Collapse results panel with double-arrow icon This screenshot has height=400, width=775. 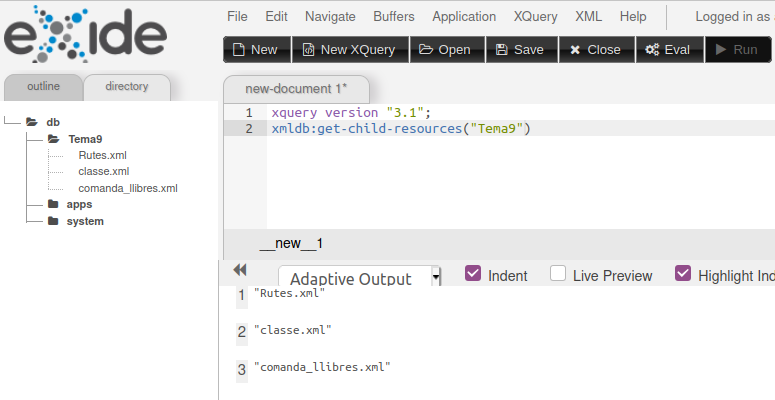[x=240, y=270]
